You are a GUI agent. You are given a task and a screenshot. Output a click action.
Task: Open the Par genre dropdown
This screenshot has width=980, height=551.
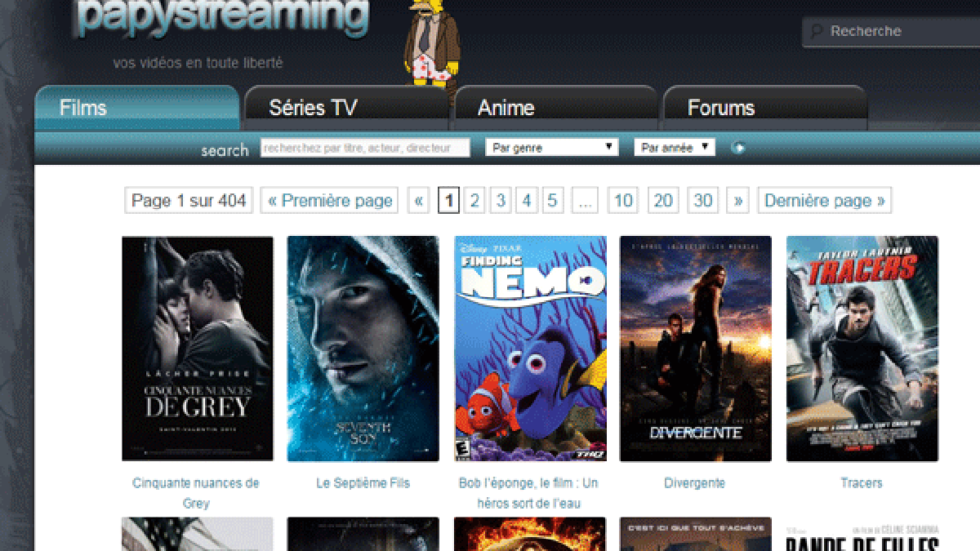click(x=552, y=148)
